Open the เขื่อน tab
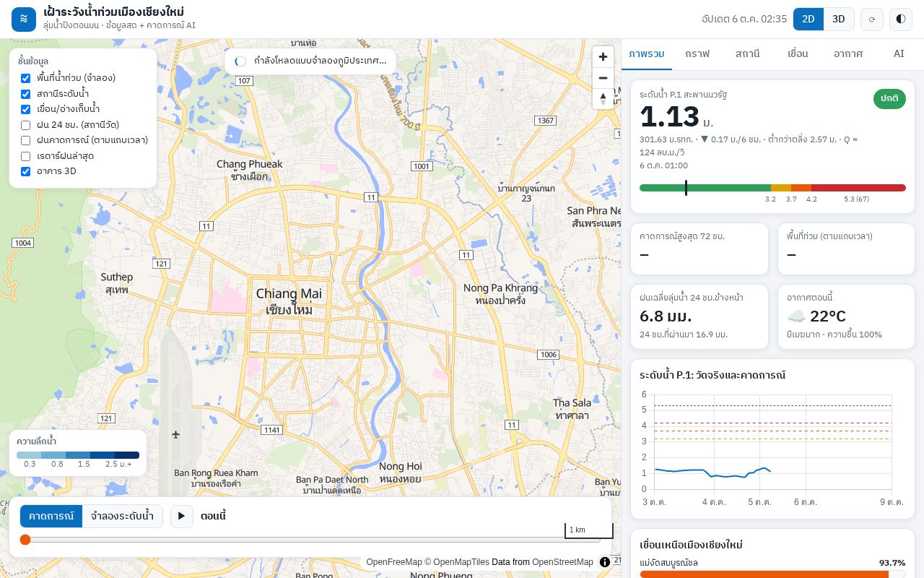The width and height of the screenshot is (924, 578). pos(798,54)
